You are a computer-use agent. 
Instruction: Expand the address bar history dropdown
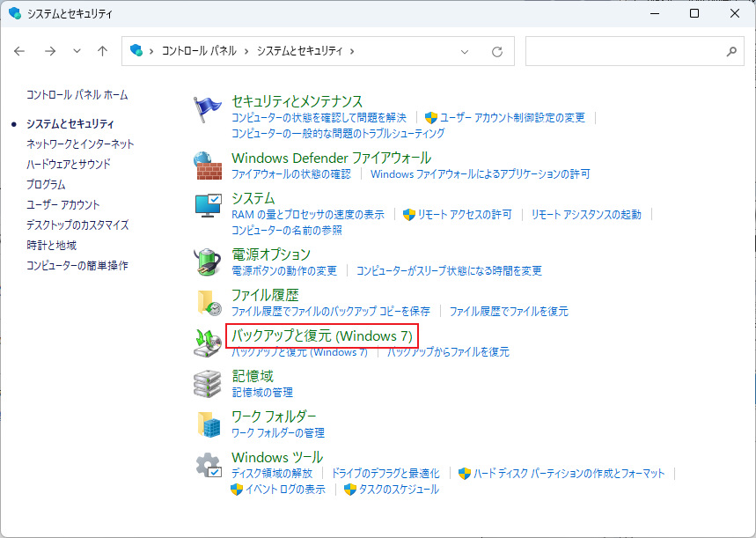click(x=465, y=52)
